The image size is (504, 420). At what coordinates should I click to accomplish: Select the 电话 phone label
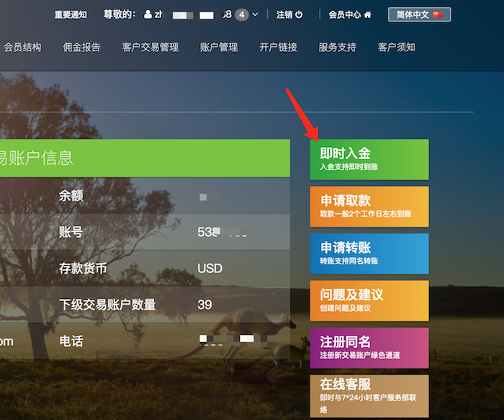[71, 341]
